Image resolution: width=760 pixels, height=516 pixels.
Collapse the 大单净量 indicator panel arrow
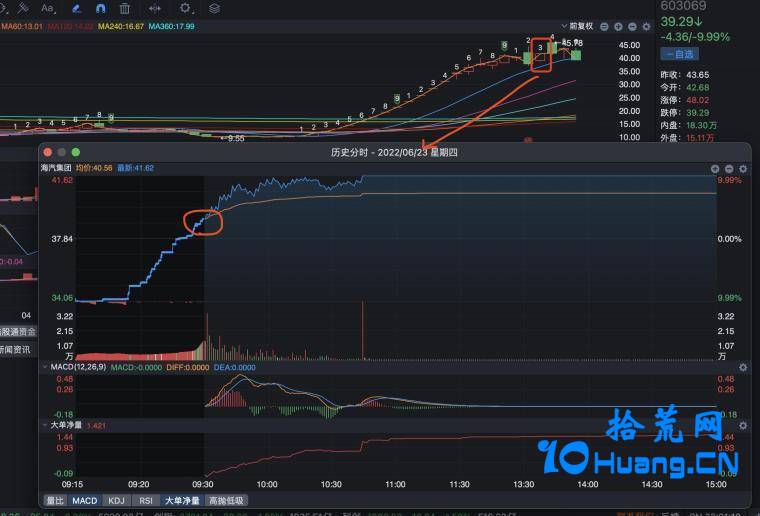point(45,425)
